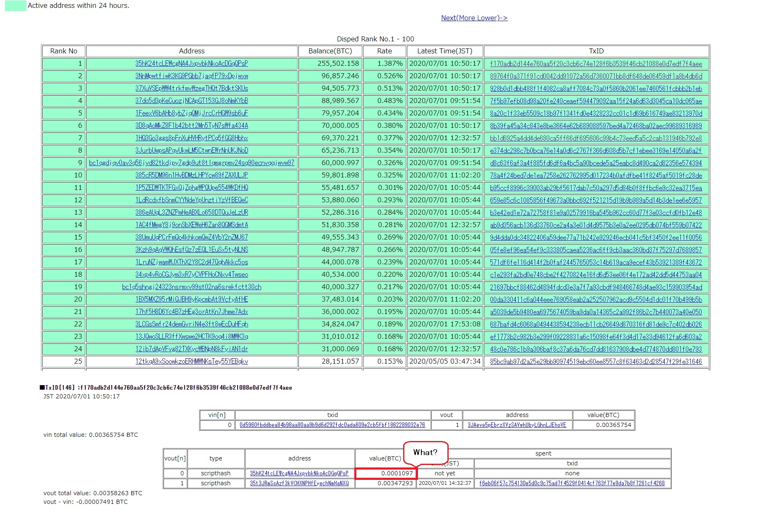
Task: Open TxID starting 89764f0a371f91cd
Action: tap(596, 76)
